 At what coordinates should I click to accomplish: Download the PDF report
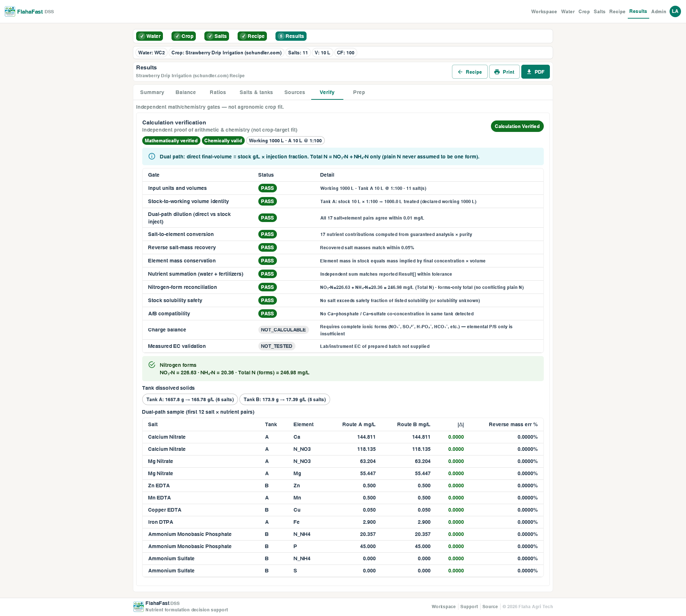535,72
